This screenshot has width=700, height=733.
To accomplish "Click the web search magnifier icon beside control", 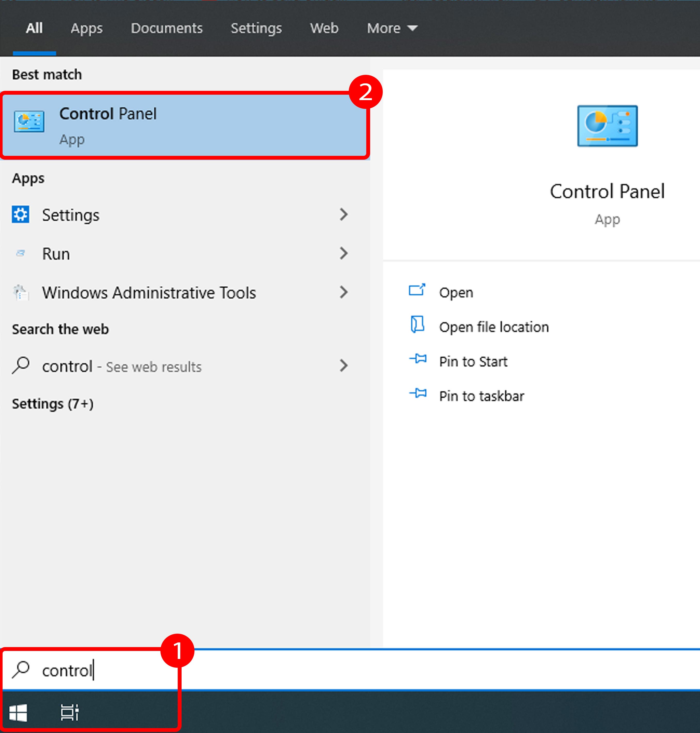I will (x=21, y=366).
